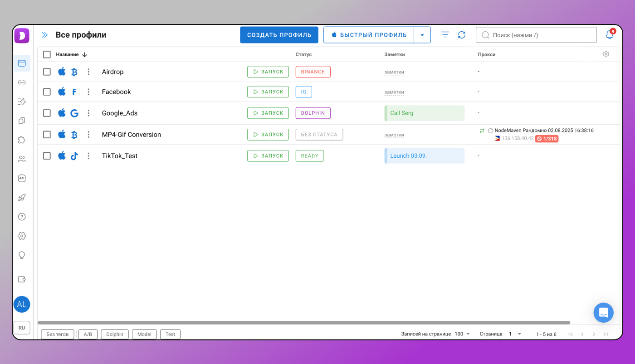
Task: Open records per page dropdown
Action: point(462,334)
